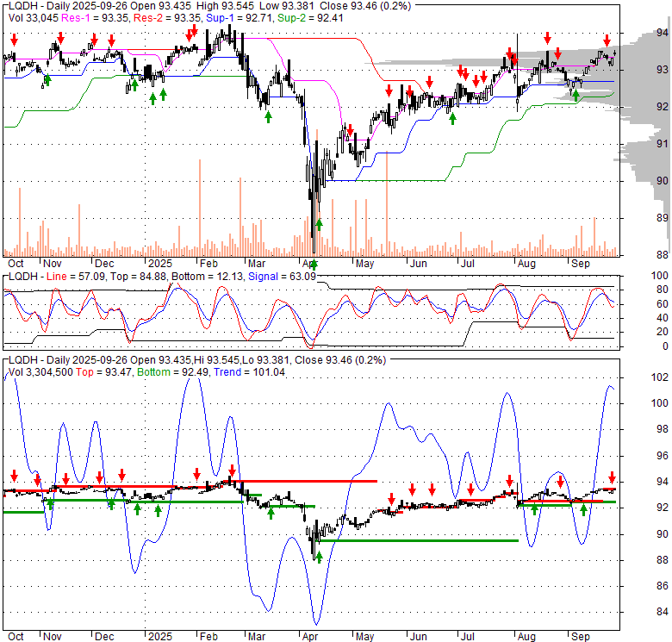Click the 'Res-2 = 93.35' legend label
This screenshot has height=642, width=672.
pos(168,18)
